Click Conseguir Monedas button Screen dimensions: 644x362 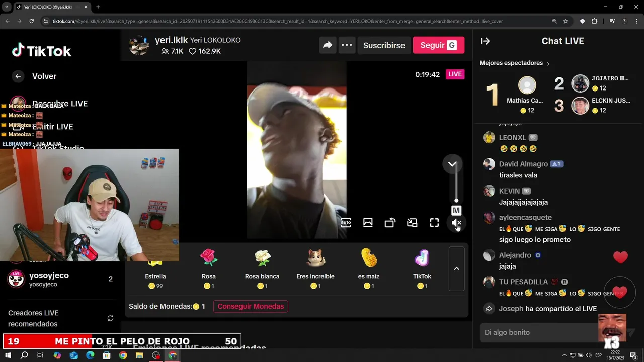(251, 306)
